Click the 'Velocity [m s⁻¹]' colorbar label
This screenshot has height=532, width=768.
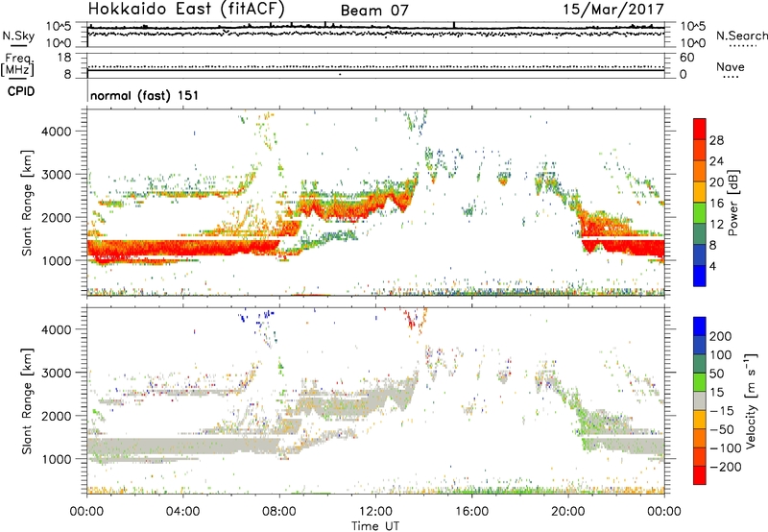click(x=751, y=400)
